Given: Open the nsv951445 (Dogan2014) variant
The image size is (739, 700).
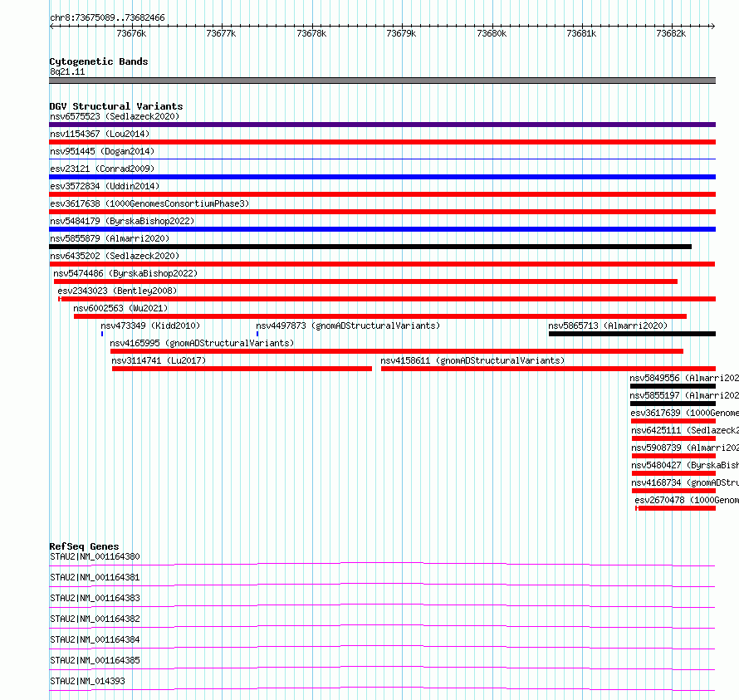Looking at the screenshot, I should click(x=102, y=151).
